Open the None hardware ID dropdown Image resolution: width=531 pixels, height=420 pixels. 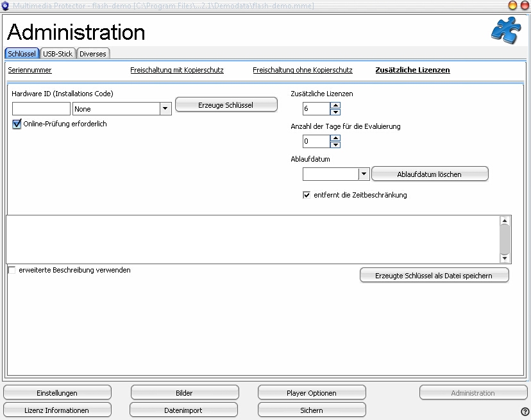[165, 109]
